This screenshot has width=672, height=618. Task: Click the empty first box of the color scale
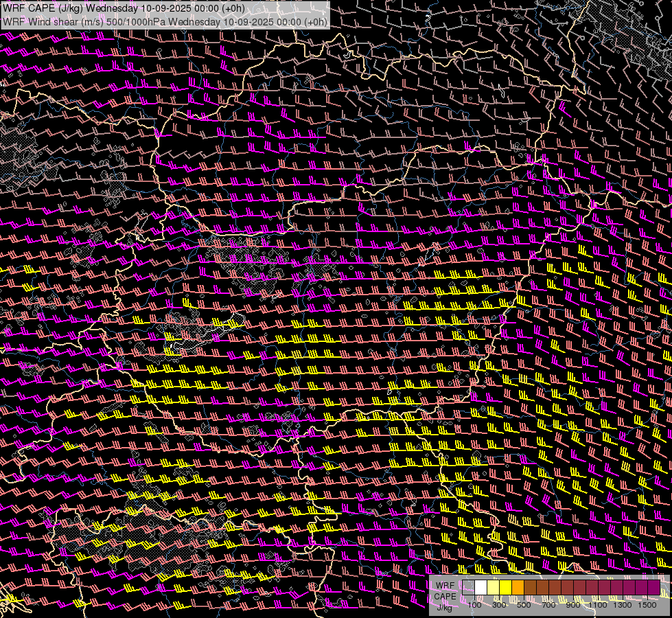tap(468, 588)
